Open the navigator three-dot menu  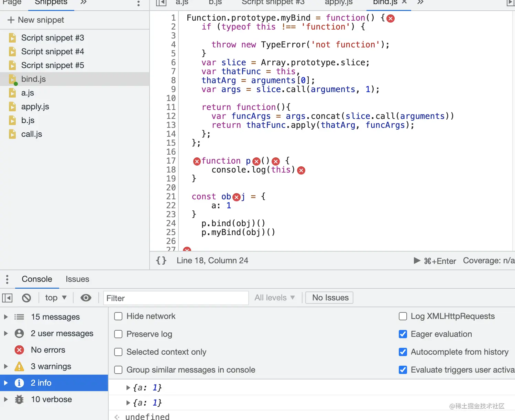pyautogui.click(x=139, y=3)
